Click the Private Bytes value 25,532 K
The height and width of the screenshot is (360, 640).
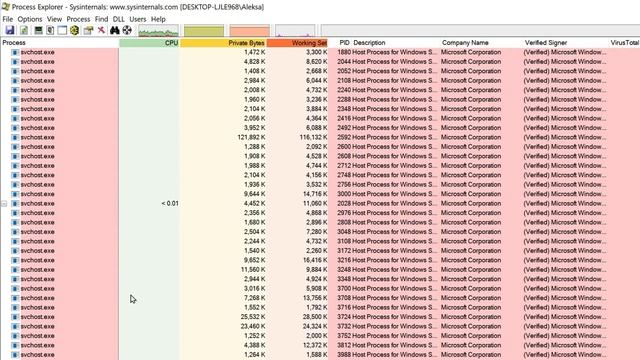point(253,317)
